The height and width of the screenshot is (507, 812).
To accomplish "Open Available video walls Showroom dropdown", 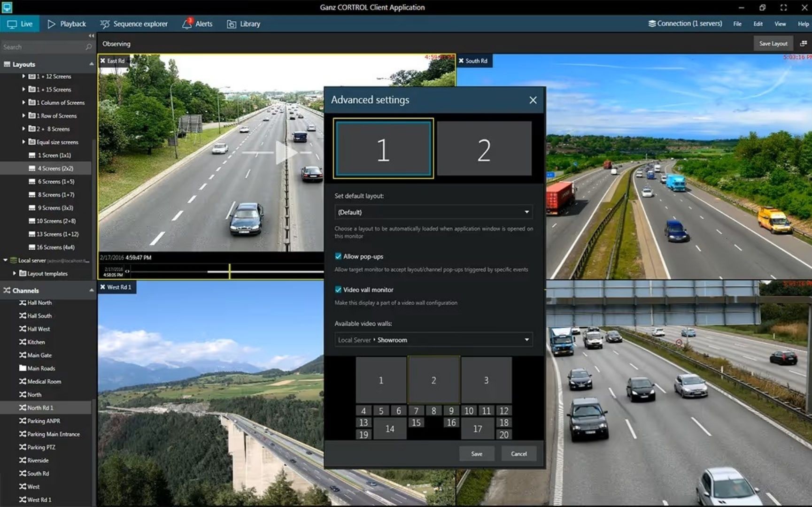I will [433, 340].
